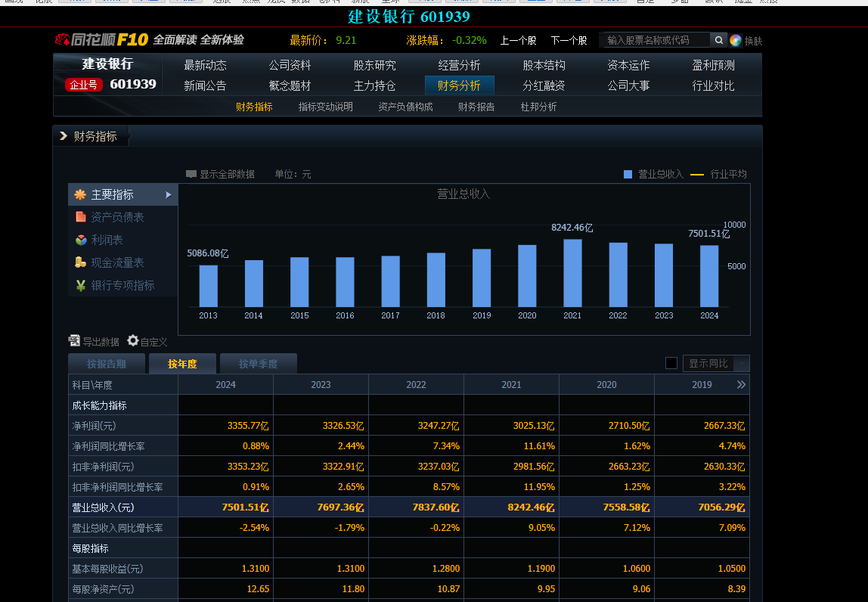Click the 同花顺 F10 logo

pos(102,40)
